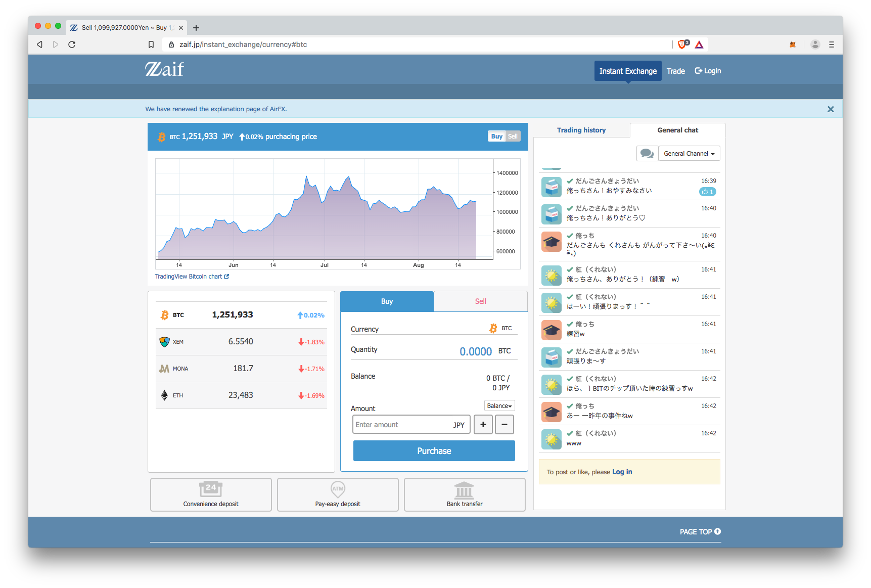Click the like badge on 16:39 message
The image size is (871, 588).
(707, 192)
